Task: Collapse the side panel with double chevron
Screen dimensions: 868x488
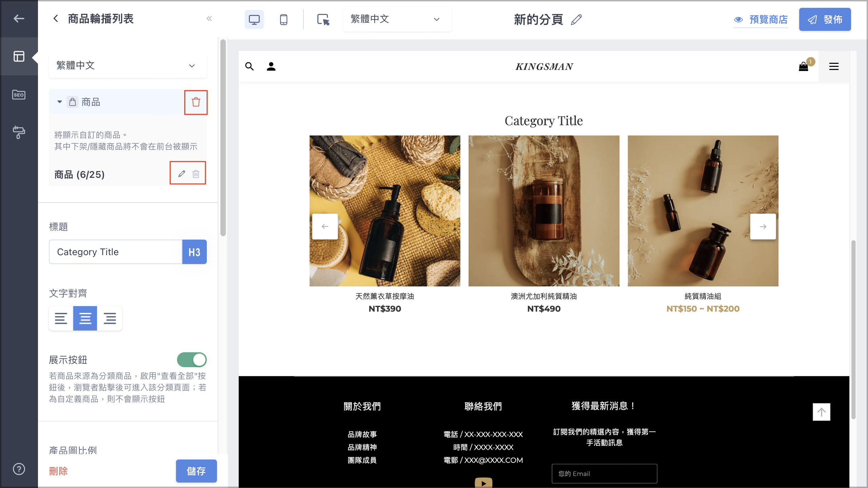Action: (x=209, y=18)
